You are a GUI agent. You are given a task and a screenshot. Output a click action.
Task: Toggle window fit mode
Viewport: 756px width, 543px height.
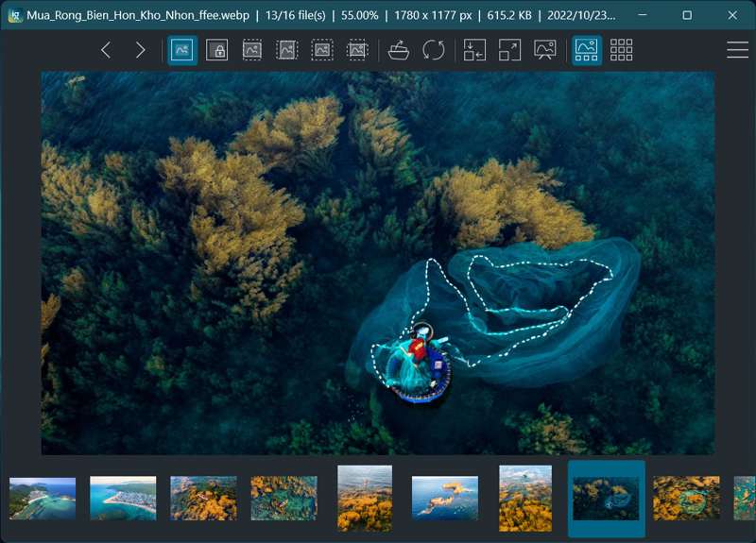coord(474,50)
